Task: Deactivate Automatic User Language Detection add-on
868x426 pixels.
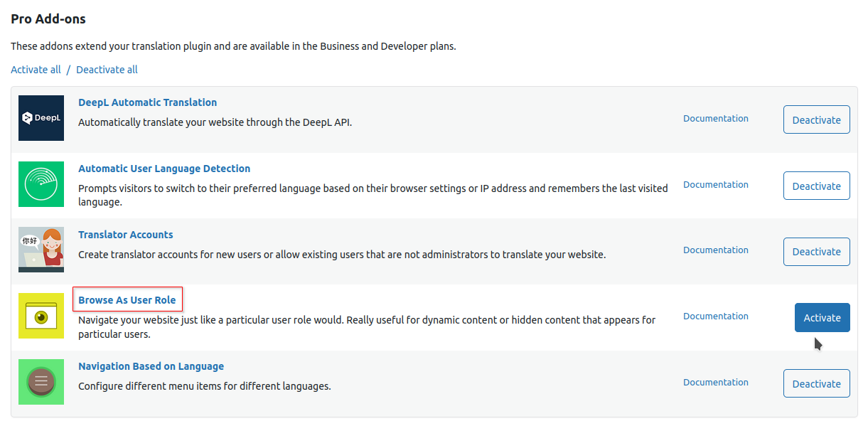Action: (816, 186)
